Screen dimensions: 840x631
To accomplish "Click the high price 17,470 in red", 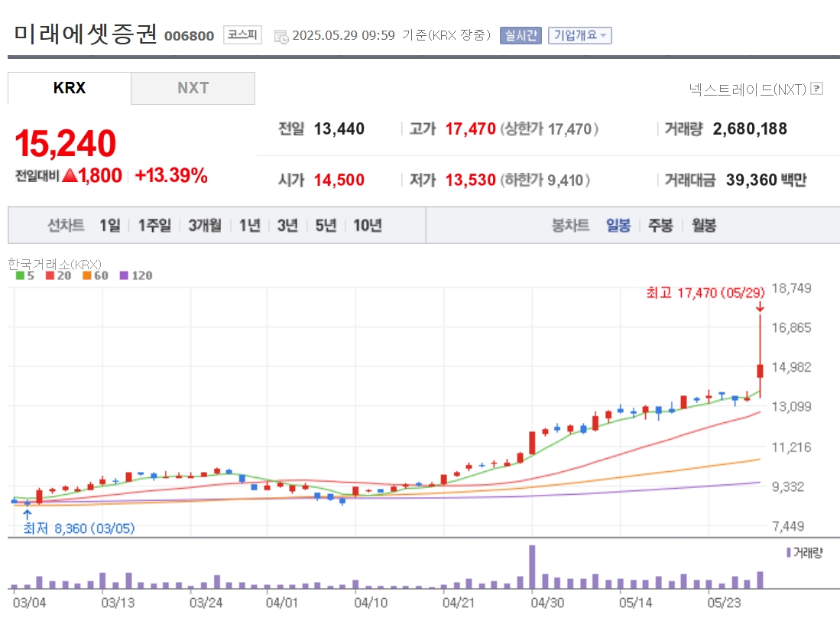I will coord(470,128).
